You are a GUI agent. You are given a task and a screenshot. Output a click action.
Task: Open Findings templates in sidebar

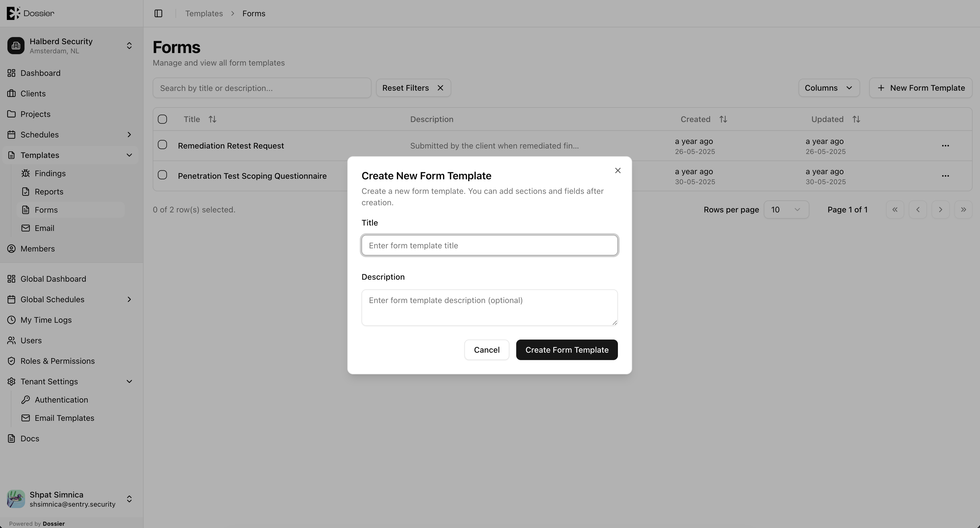[71, 174]
